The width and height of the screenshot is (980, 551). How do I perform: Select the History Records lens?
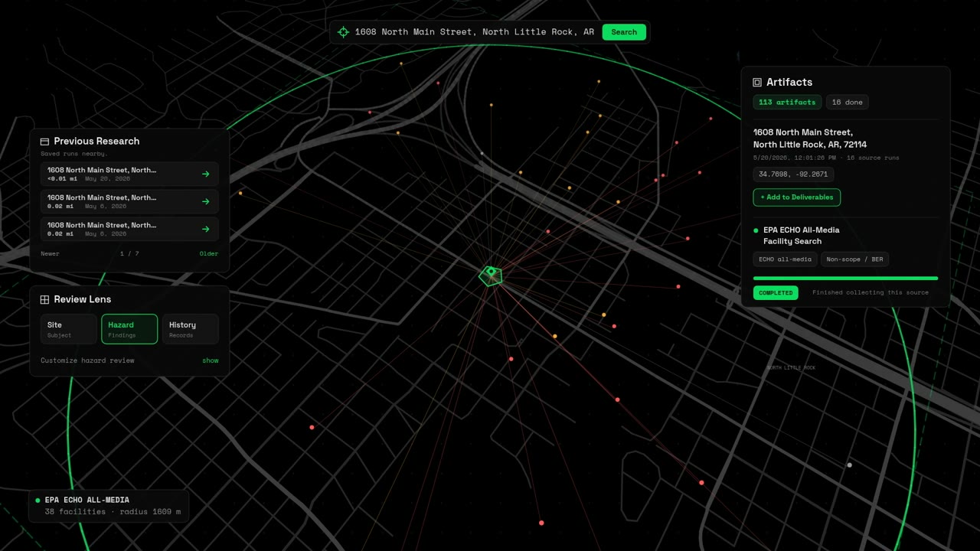(x=190, y=329)
